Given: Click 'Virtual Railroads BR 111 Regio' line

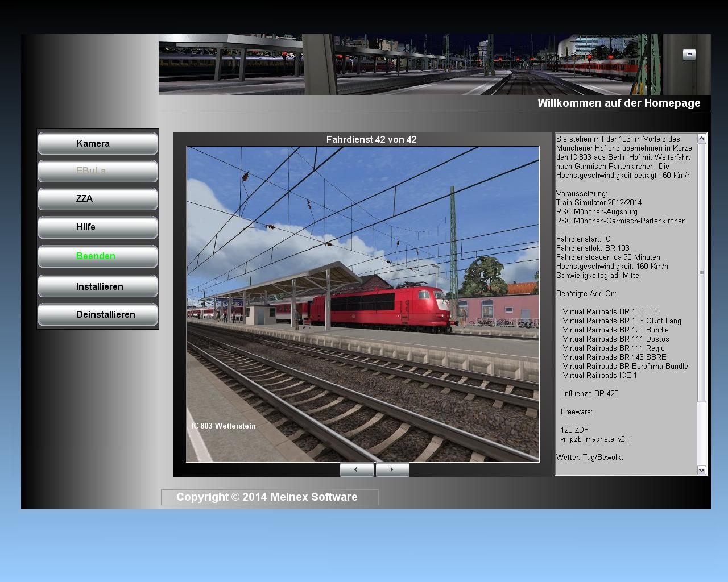Looking at the screenshot, I should (614, 348).
